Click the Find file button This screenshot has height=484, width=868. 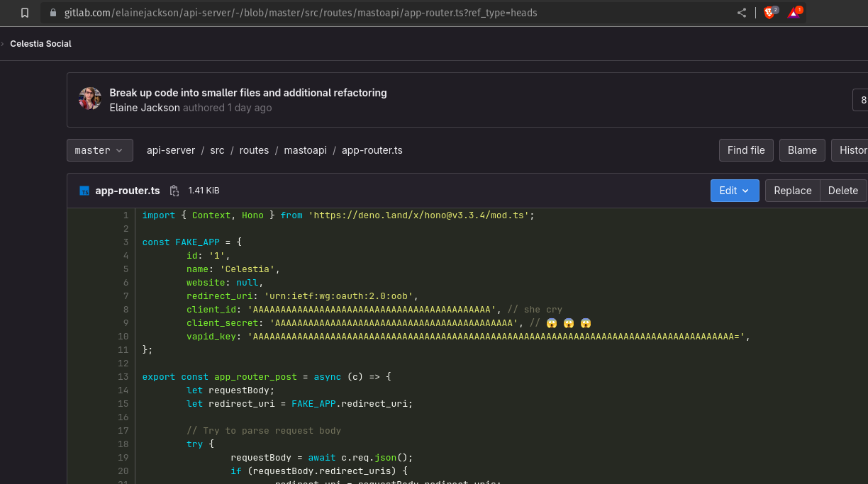(x=746, y=150)
